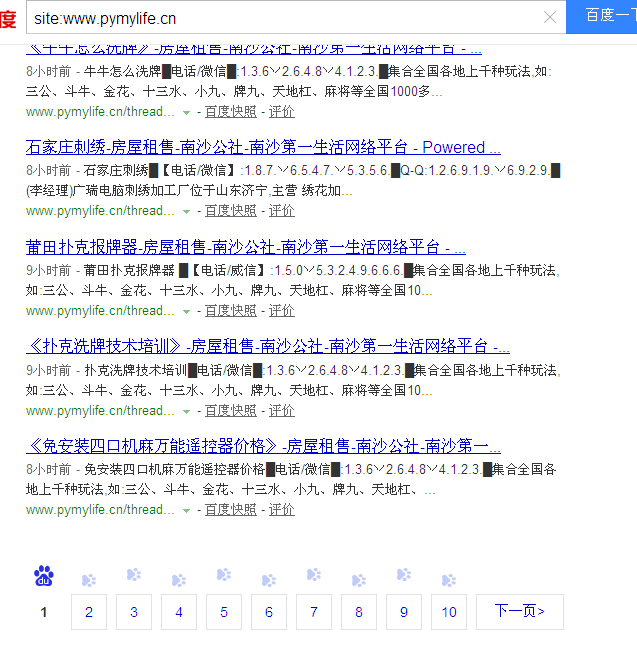Expand the green arrow under the 牛牛怎么洗牌 result
Image resolution: width=637 pixels, height=655 pixels.
click(187, 112)
